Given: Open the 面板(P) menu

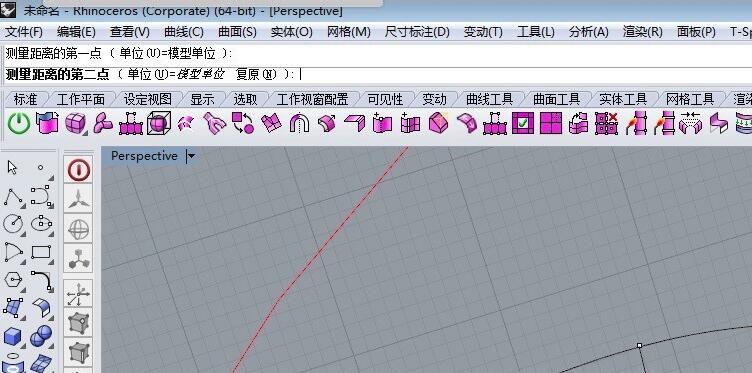Looking at the screenshot, I should coord(696,32).
